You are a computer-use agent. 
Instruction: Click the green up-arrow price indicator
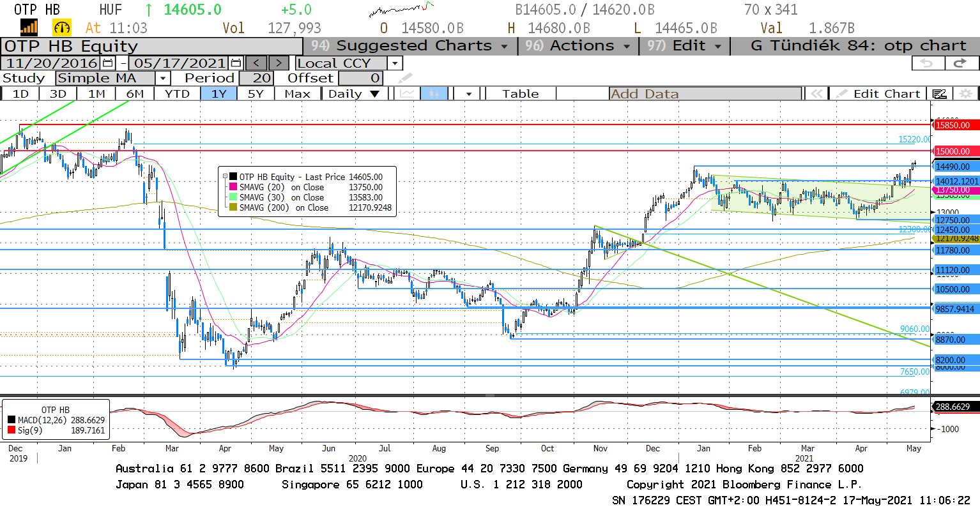(x=149, y=10)
